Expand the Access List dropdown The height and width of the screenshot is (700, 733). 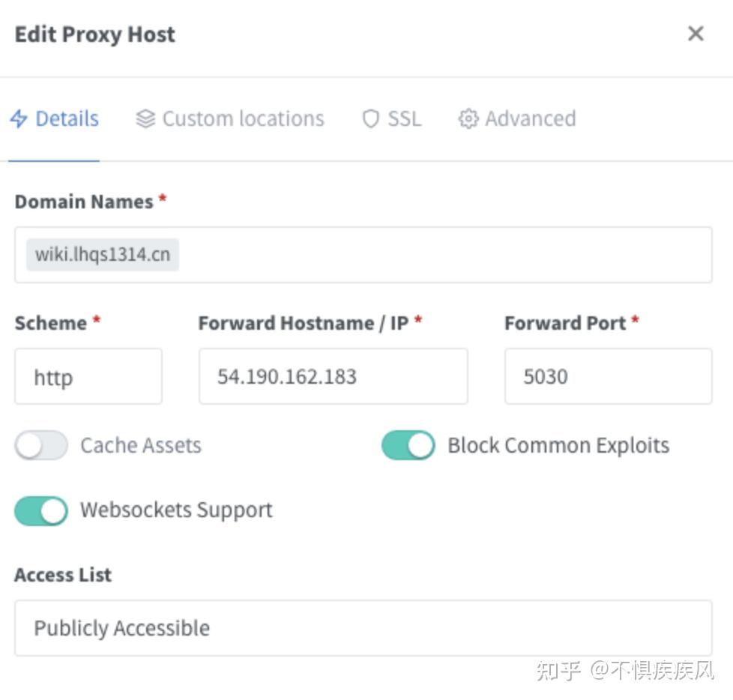pos(364,628)
